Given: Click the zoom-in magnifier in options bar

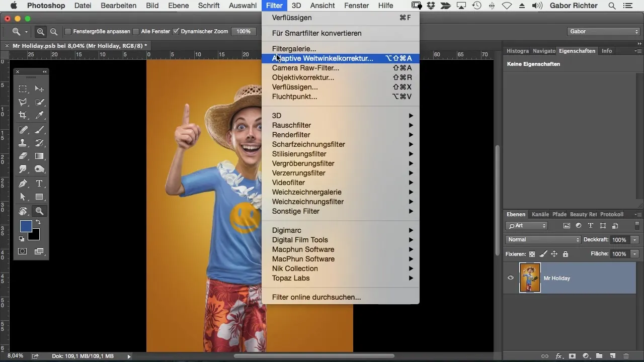Looking at the screenshot, I should 41,31.
